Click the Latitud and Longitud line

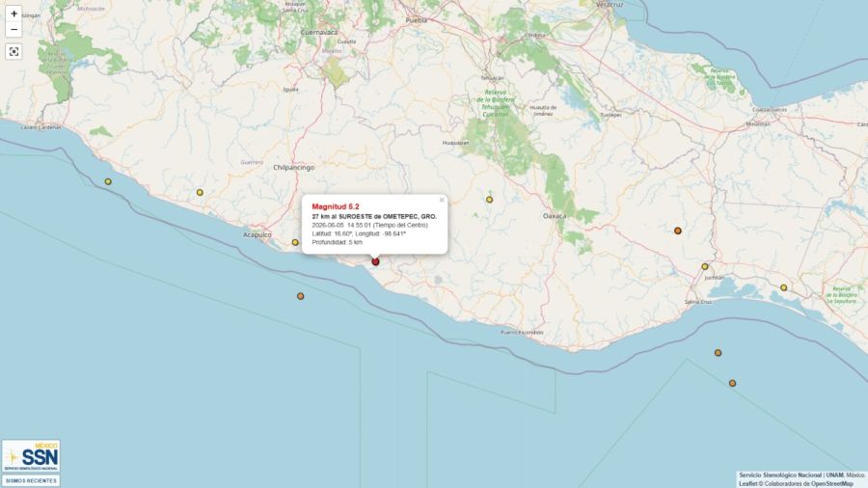coord(359,233)
